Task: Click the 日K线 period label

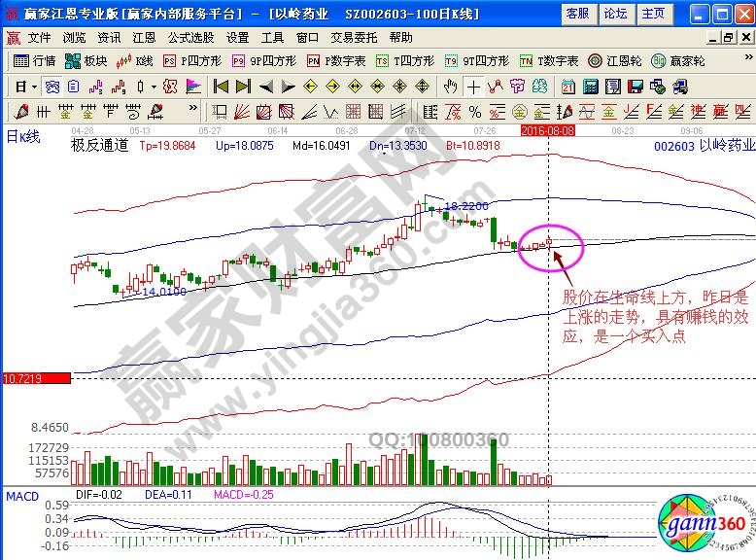Action: [x=23, y=137]
